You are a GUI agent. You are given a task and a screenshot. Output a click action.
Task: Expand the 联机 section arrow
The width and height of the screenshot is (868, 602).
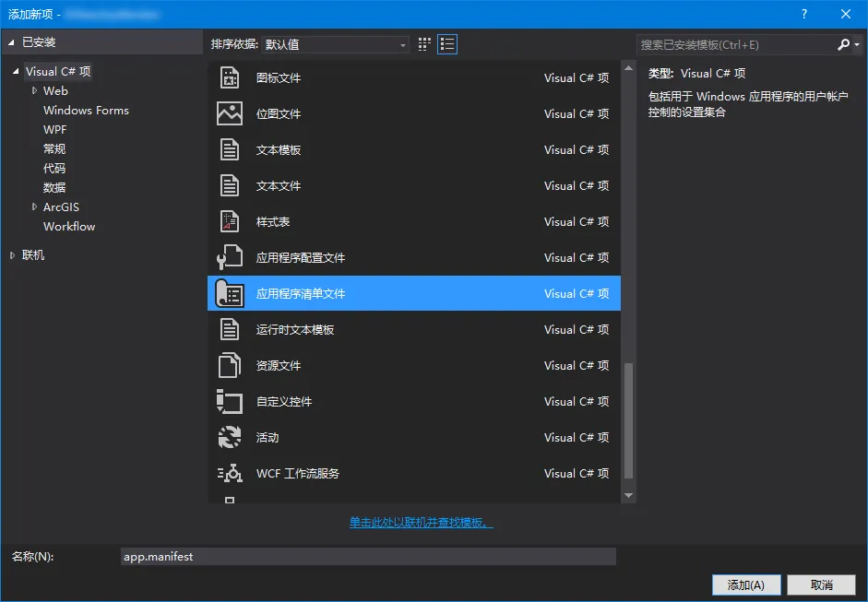[x=12, y=255]
